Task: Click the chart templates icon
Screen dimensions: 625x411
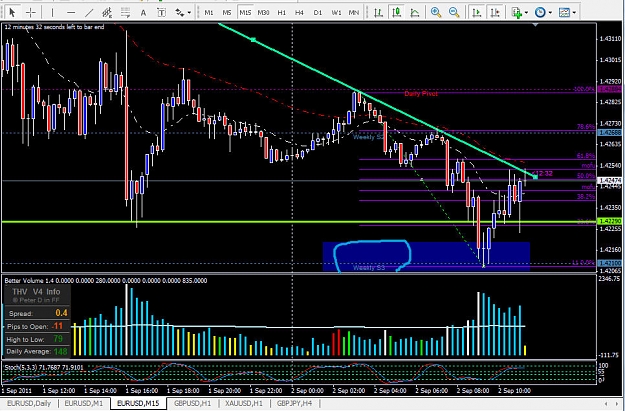Action: pyautogui.click(x=564, y=12)
